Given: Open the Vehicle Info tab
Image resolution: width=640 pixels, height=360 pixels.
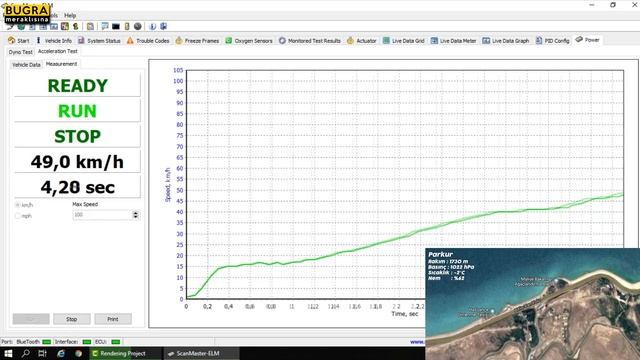Looking at the screenshot, I should coord(54,40).
